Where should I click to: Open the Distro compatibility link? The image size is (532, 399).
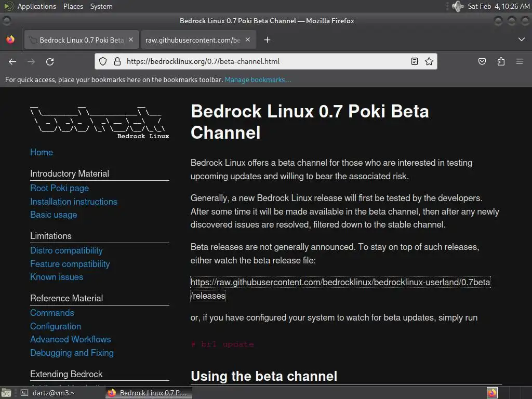point(66,250)
